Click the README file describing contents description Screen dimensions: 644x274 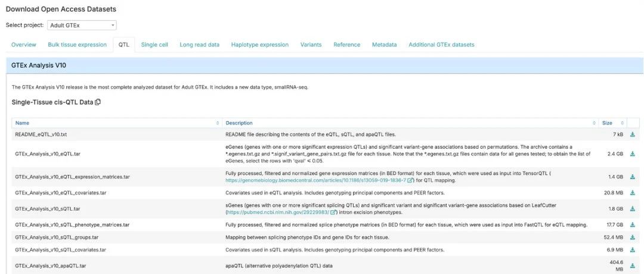pos(311,134)
